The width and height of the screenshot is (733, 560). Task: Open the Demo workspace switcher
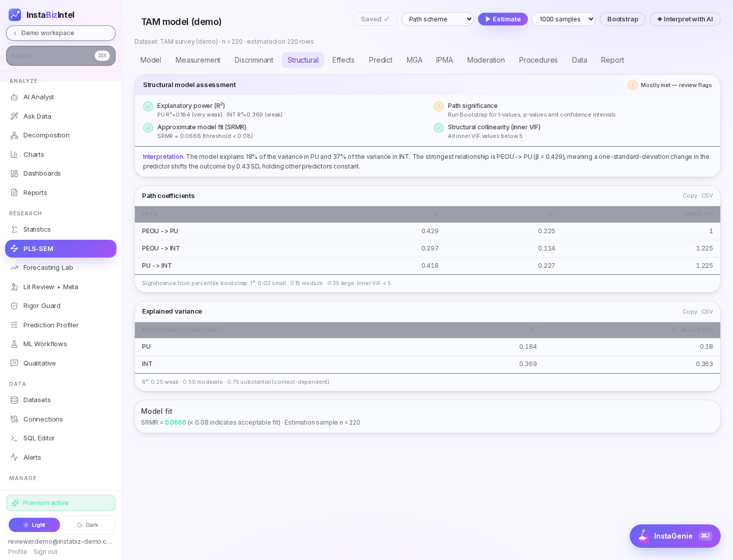pyautogui.click(x=61, y=33)
